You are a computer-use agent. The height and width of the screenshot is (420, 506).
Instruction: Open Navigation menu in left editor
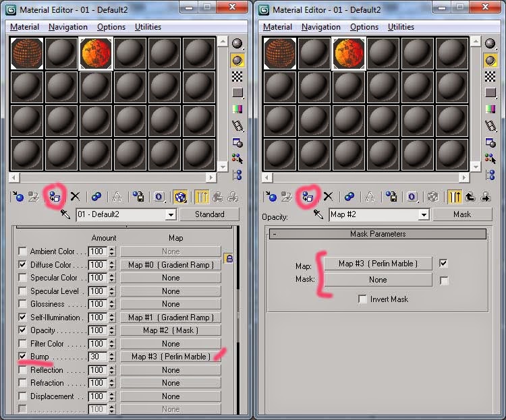click(67, 27)
